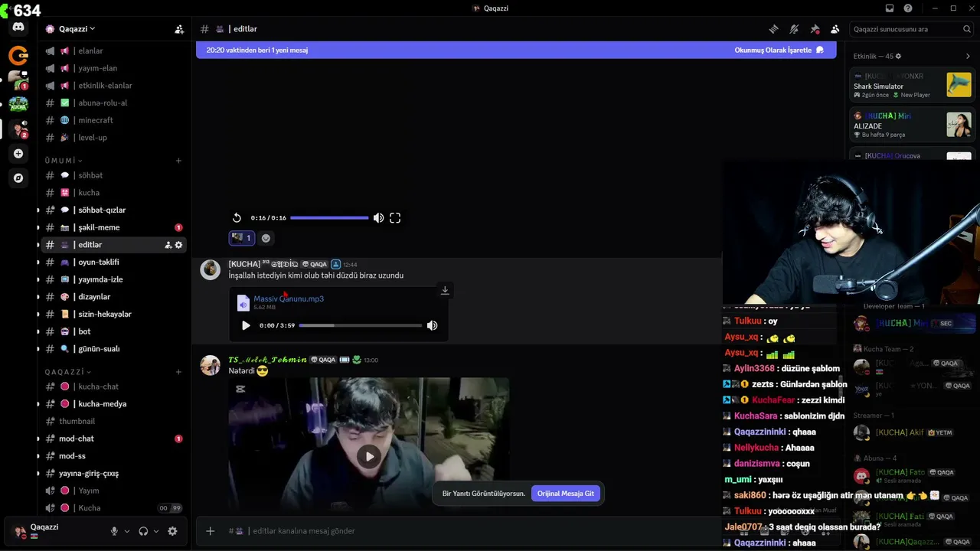
Task: Collapse the ÜMUMİ category
Action: click(63, 161)
